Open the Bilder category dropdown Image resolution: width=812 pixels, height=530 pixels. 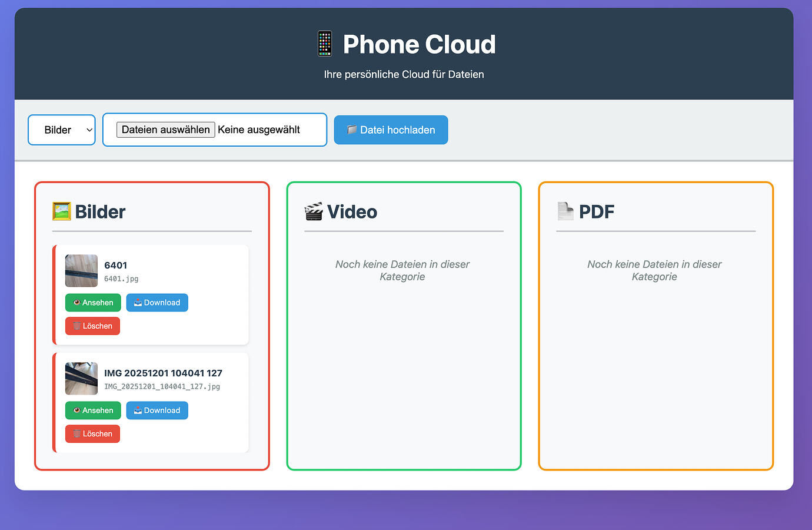click(62, 130)
